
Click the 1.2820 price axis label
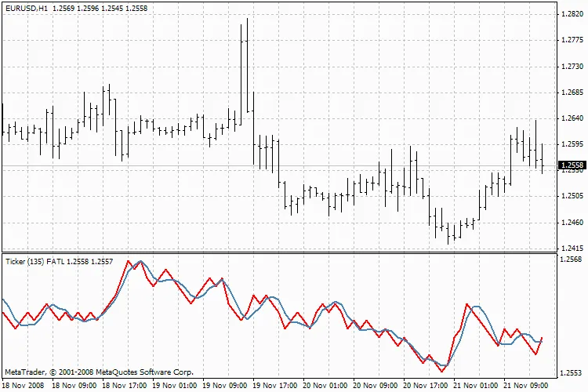[572, 15]
